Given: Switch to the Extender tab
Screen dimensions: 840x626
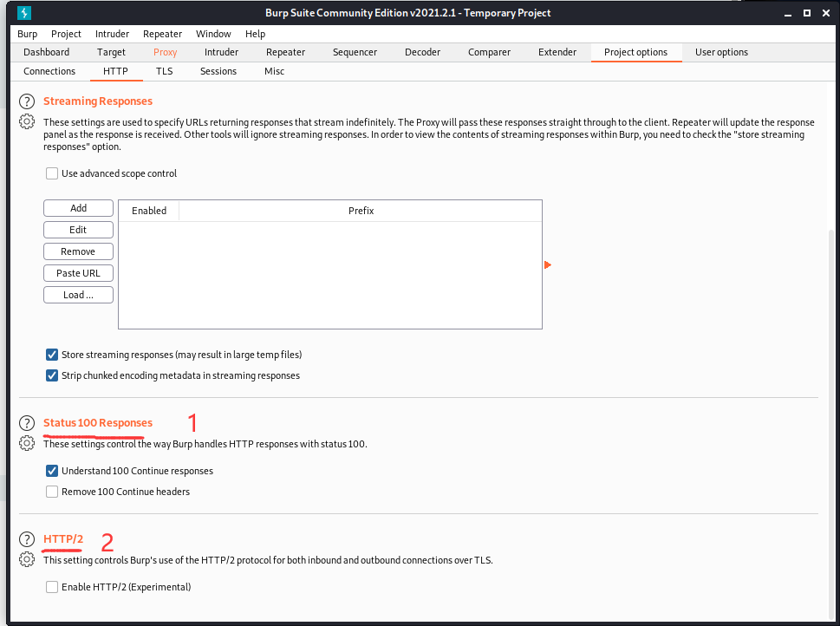Looking at the screenshot, I should click(x=557, y=52).
